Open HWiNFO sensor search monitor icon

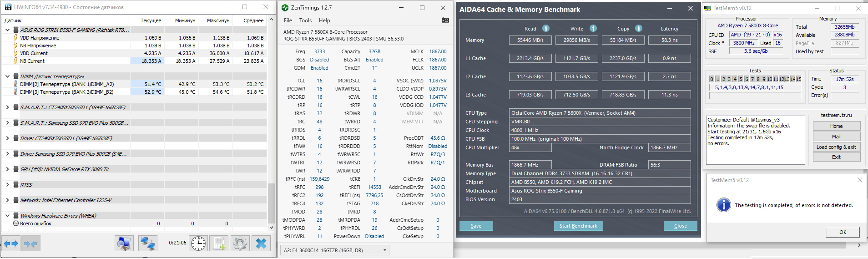124,244
